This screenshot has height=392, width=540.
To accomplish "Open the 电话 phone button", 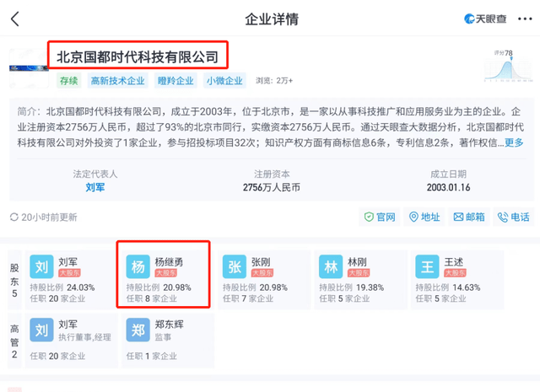I will pyautogui.click(x=514, y=217).
